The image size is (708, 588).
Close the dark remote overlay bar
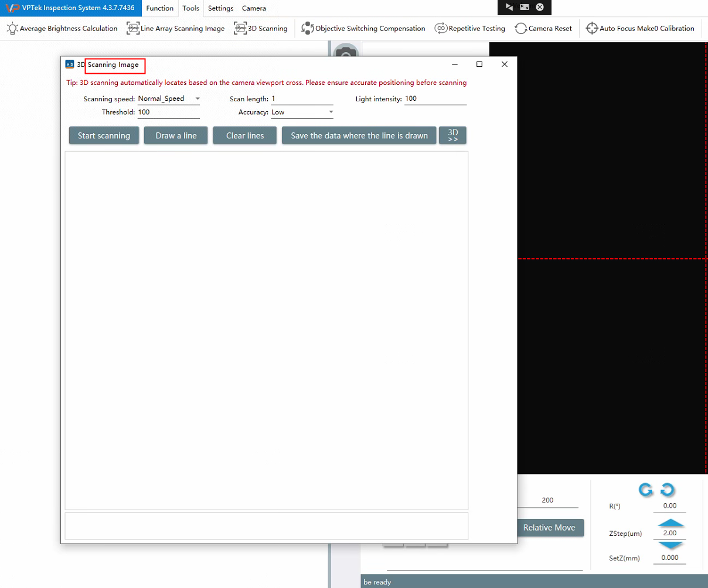click(x=540, y=7)
